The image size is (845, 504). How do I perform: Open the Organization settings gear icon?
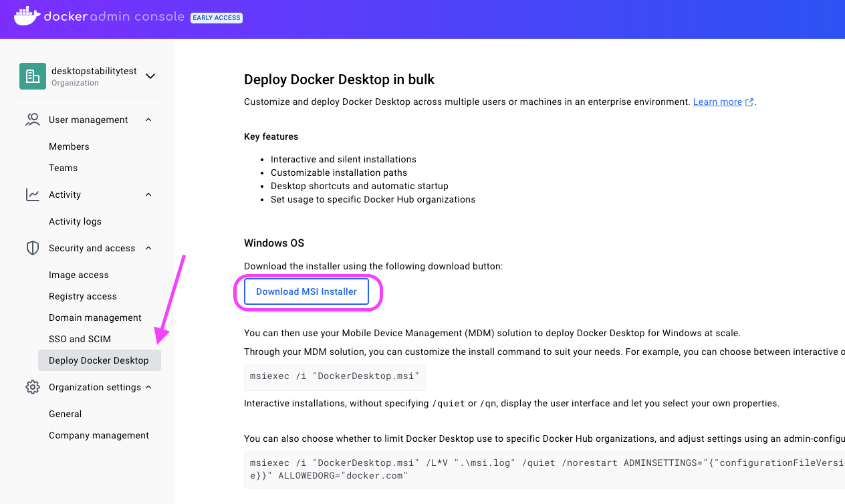pos(33,386)
